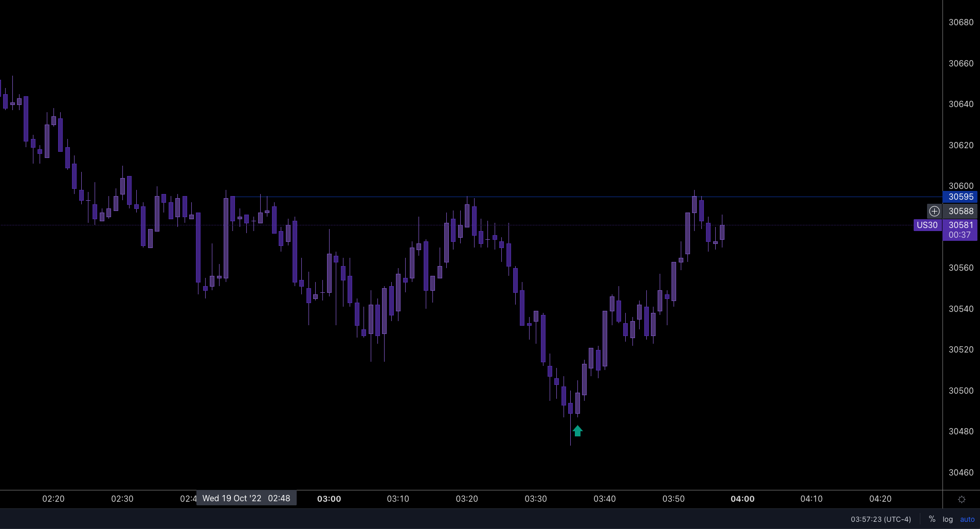Image resolution: width=980 pixels, height=529 pixels.
Task: Open the chart settings gear
Action: [961, 499]
